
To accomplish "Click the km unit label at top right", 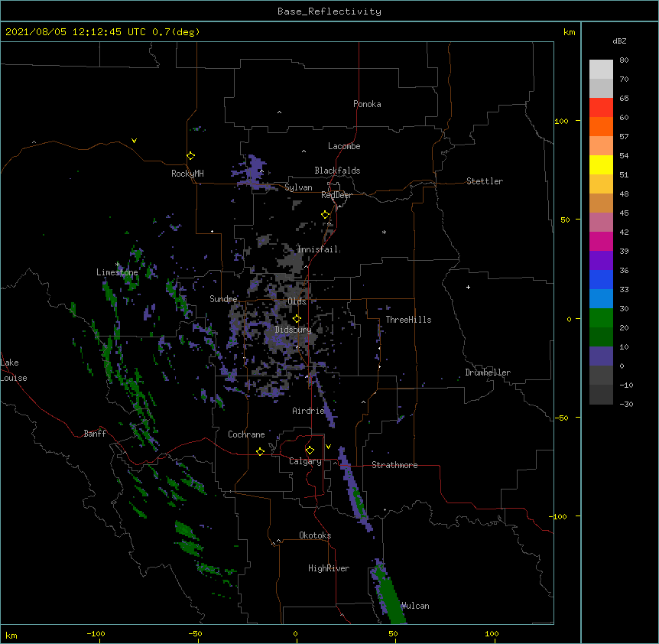I will [569, 32].
